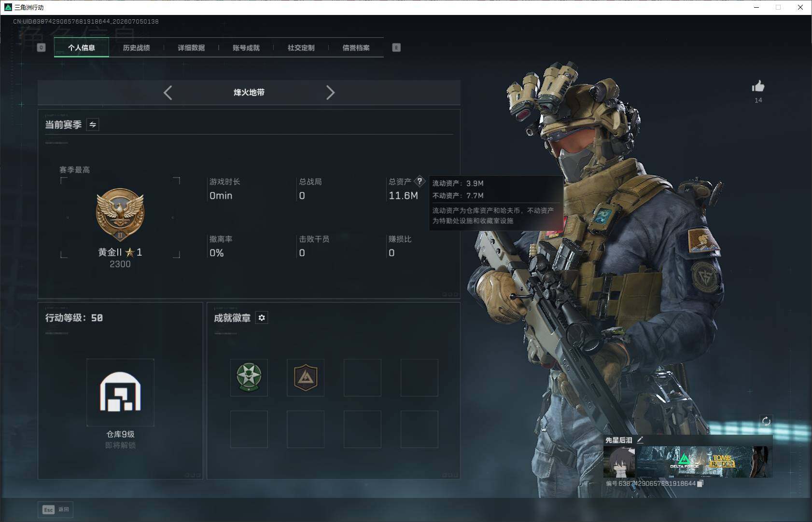
Task: Click the 总资产 question mark help icon
Action: tap(420, 181)
